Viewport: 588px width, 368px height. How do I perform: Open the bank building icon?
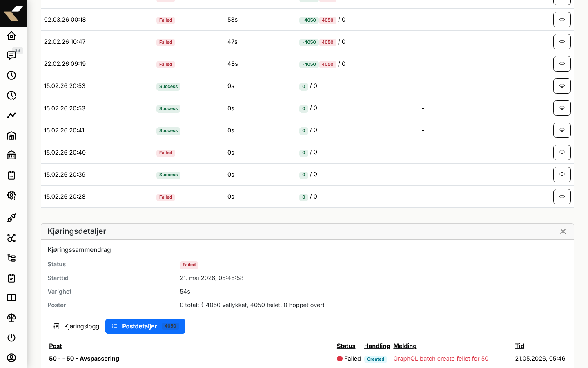(11, 155)
